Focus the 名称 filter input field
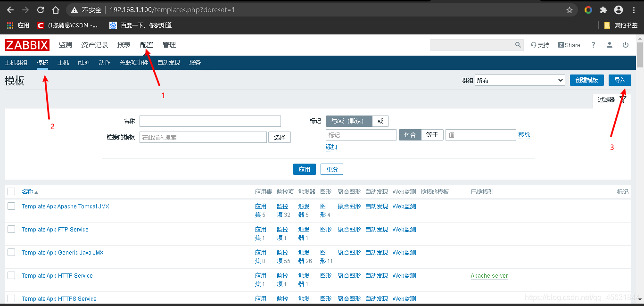This screenshot has width=644, height=306. point(210,121)
